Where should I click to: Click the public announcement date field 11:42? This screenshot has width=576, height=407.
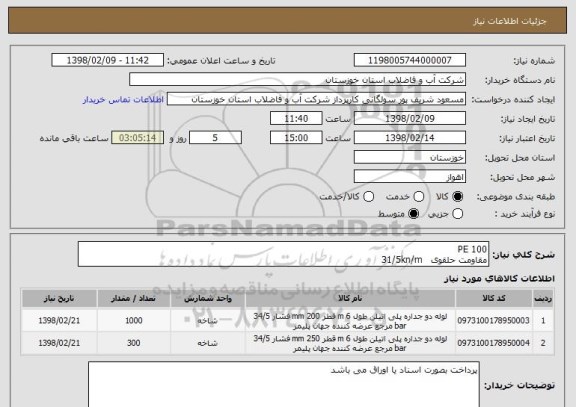coord(108,60)
